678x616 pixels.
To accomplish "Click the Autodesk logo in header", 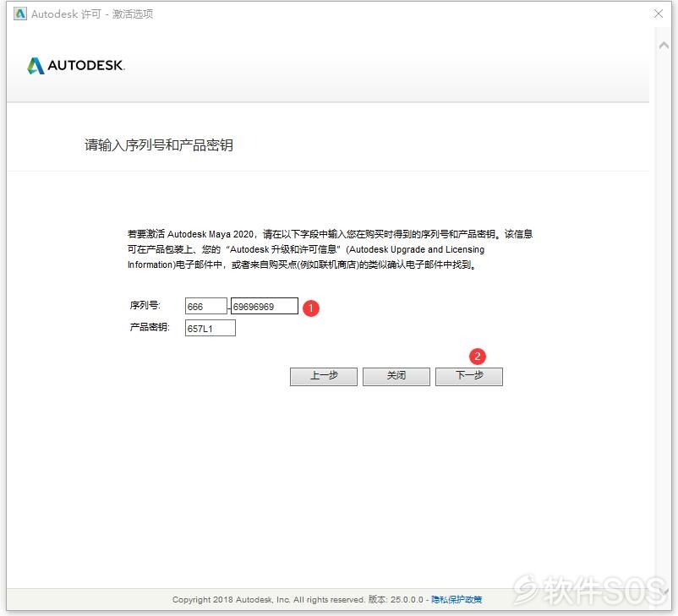I will tap(76, 66).
